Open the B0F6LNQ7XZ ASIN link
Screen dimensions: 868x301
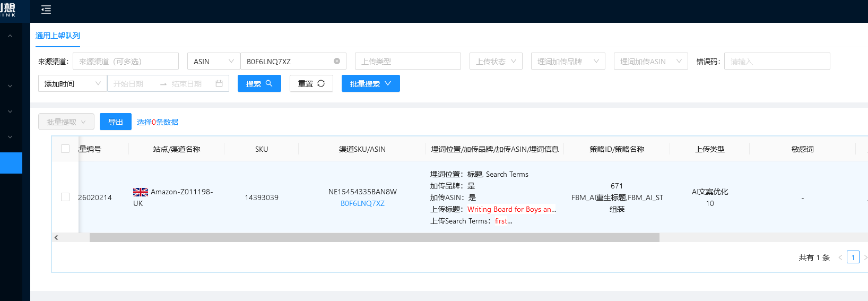tap(362, 203)
